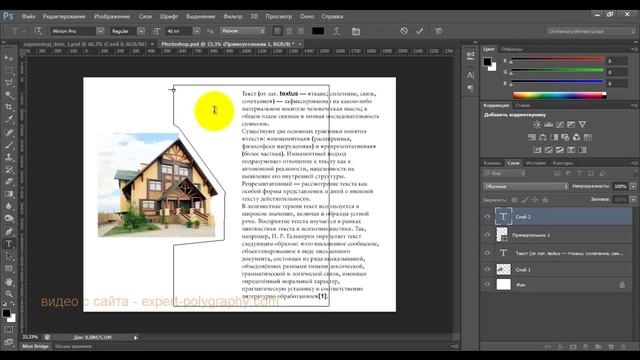Select the Gradient tool

(9, 194)
